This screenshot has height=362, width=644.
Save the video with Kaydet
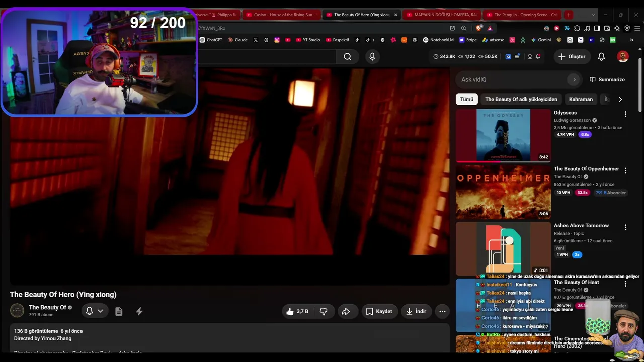click(379, 311)
